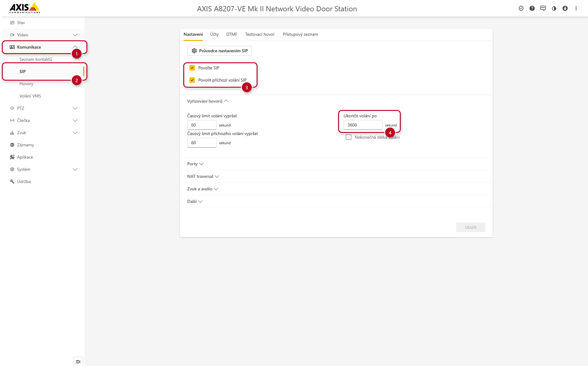This screenshot has height=366, width=588.
Task: Switch to the DTMF tab
Action: click(x=232, y=35)
